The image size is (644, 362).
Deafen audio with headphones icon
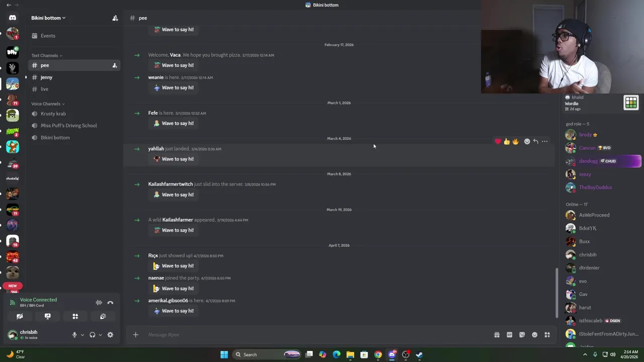click(92, 335)
